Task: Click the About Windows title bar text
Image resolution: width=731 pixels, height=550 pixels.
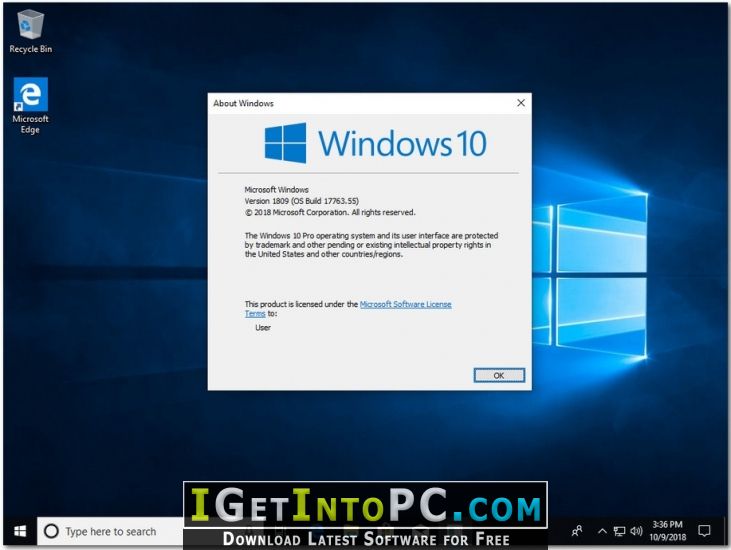Action: pos(243,103)
